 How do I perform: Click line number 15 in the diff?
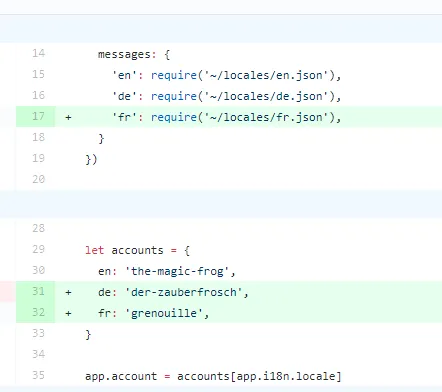[x=38, y=74]
